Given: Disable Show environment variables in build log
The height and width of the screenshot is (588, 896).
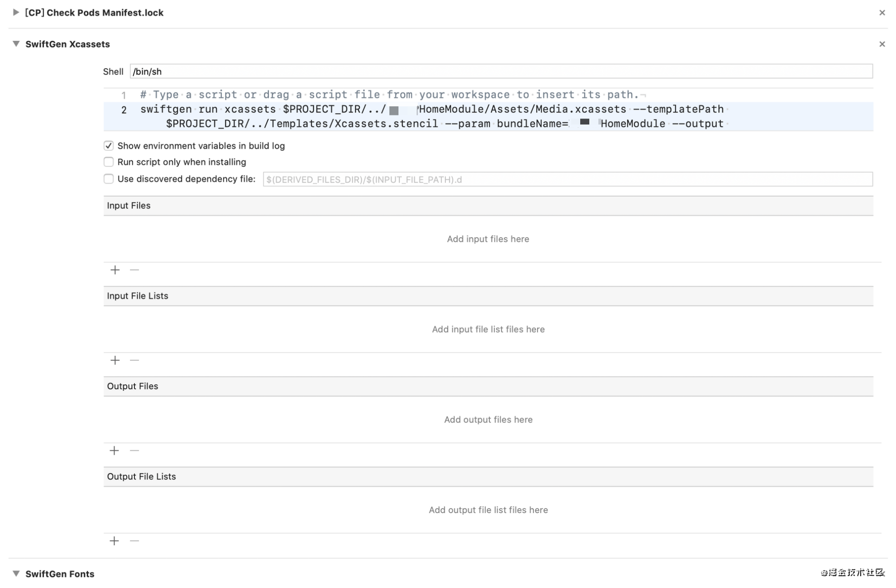Looking at the screenshot, I should (109, 146).
